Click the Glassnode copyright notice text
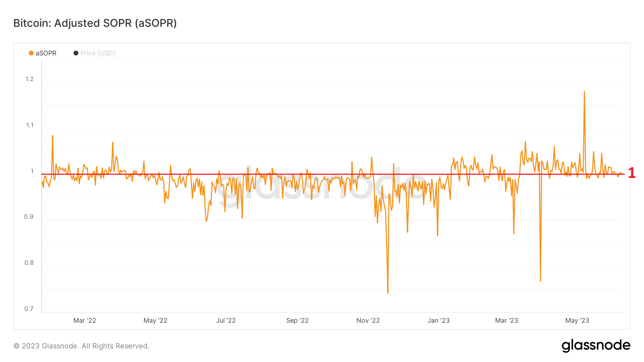The image size is (644, 362). click(x=81, y=346)
